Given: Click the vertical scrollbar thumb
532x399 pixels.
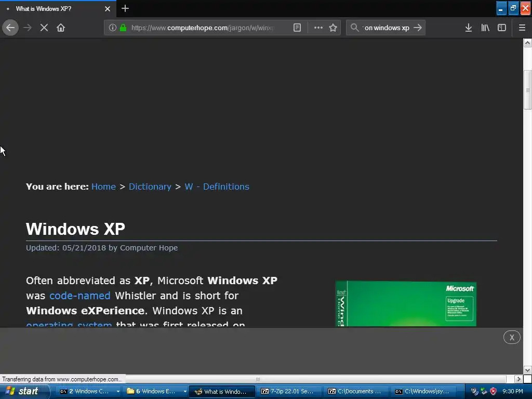Looking at the screenshot, I should [527, 90].
